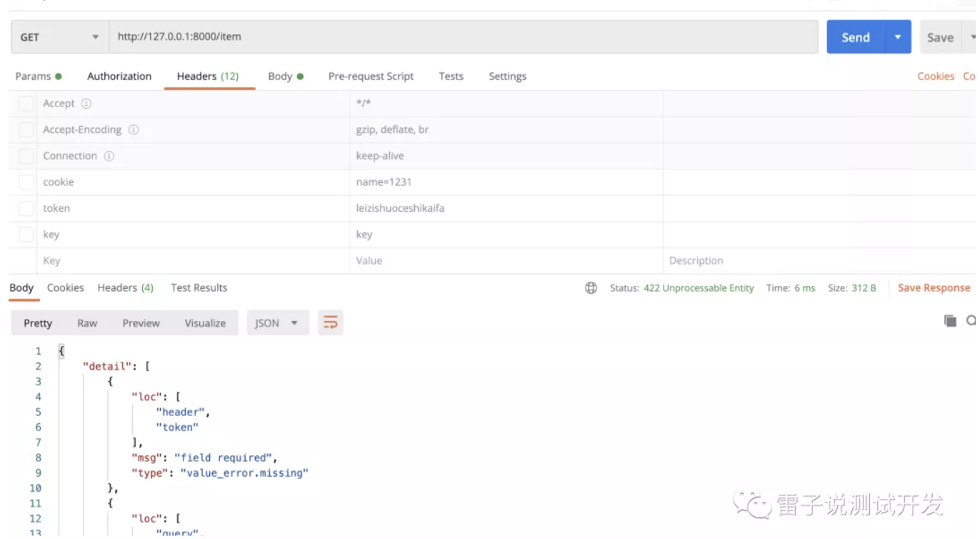Viewport: 980px width, 539px height.
Task: Click the empty Value placeholder field
Action: [506, 261]
